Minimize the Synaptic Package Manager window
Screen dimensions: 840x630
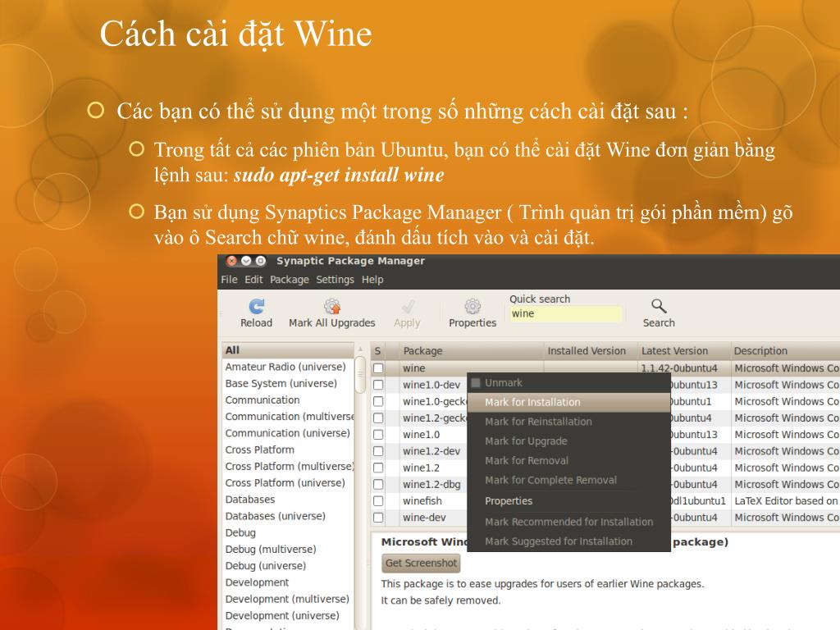[246, 261]
